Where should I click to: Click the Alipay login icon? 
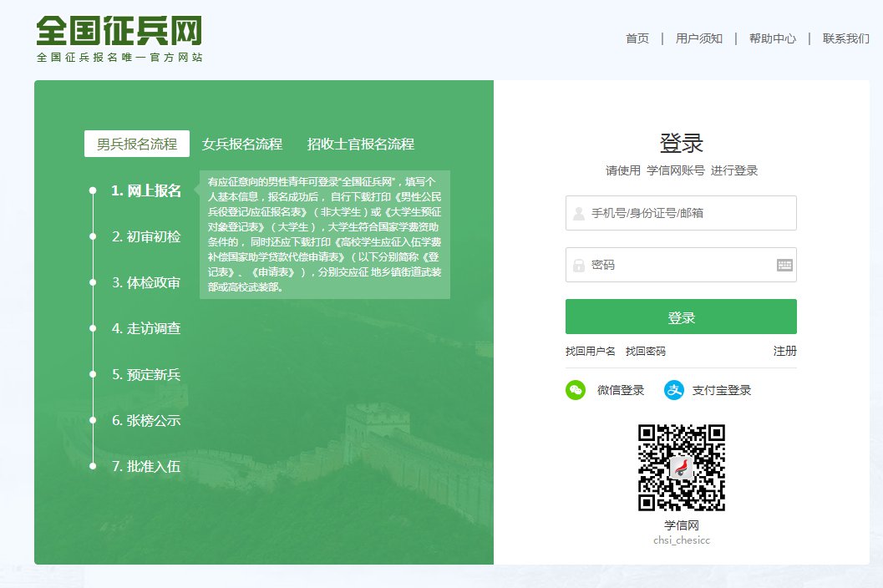tap(674, 390)
